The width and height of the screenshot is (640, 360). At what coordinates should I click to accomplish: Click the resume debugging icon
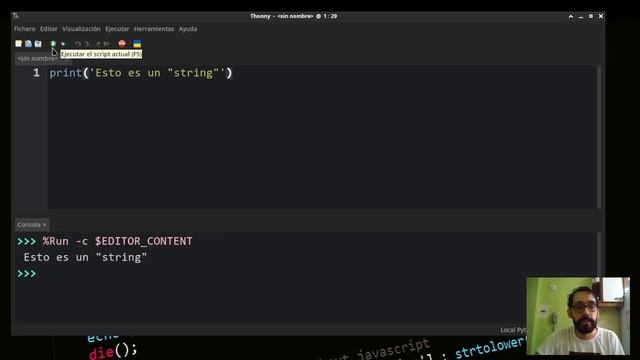[x=107, y=44]
